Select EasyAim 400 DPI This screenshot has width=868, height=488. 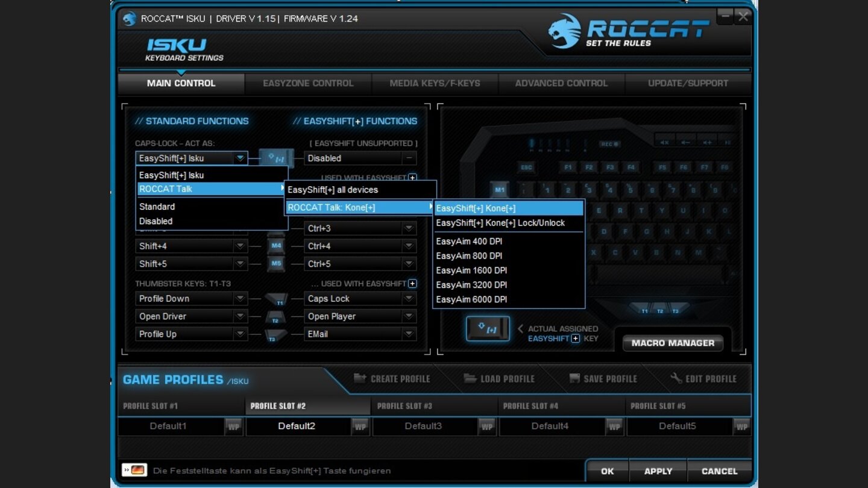click(509, 241)
